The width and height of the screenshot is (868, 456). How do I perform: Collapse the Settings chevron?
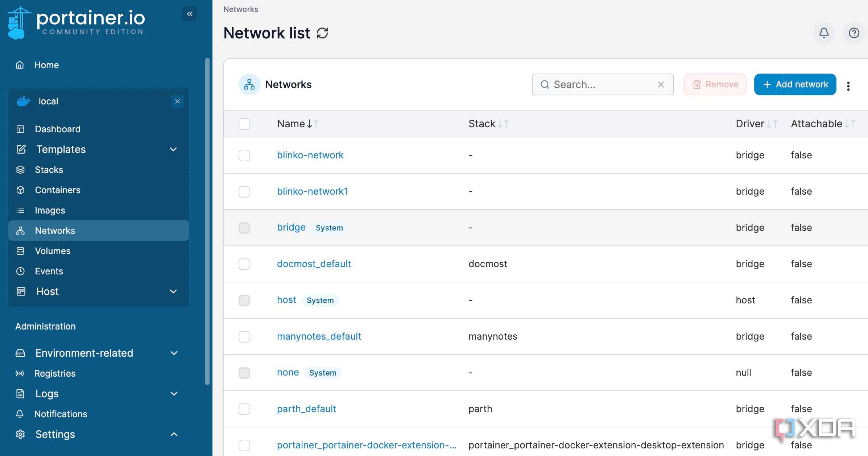pos(174,434)
